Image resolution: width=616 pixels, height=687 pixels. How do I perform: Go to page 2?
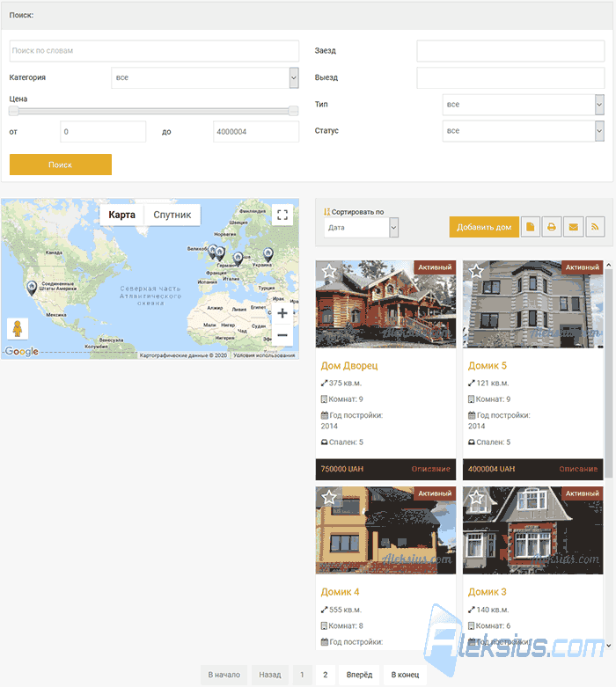click(x=326, y=675)
